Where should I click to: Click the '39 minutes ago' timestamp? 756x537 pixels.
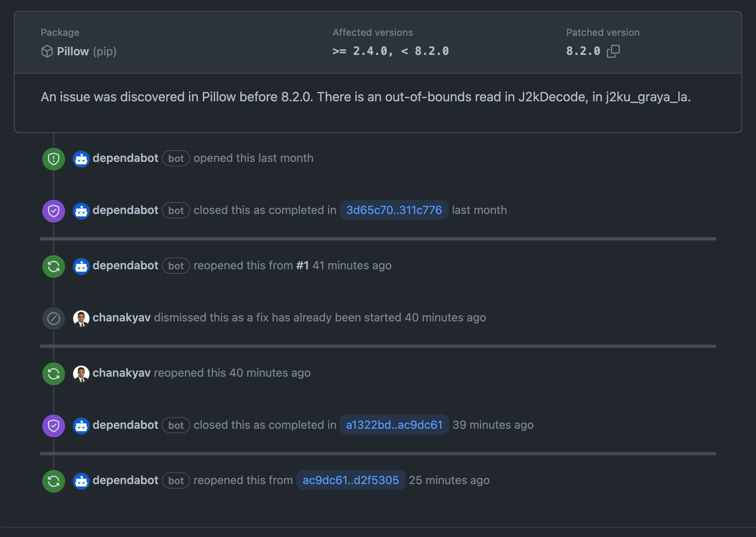point(493,425)
